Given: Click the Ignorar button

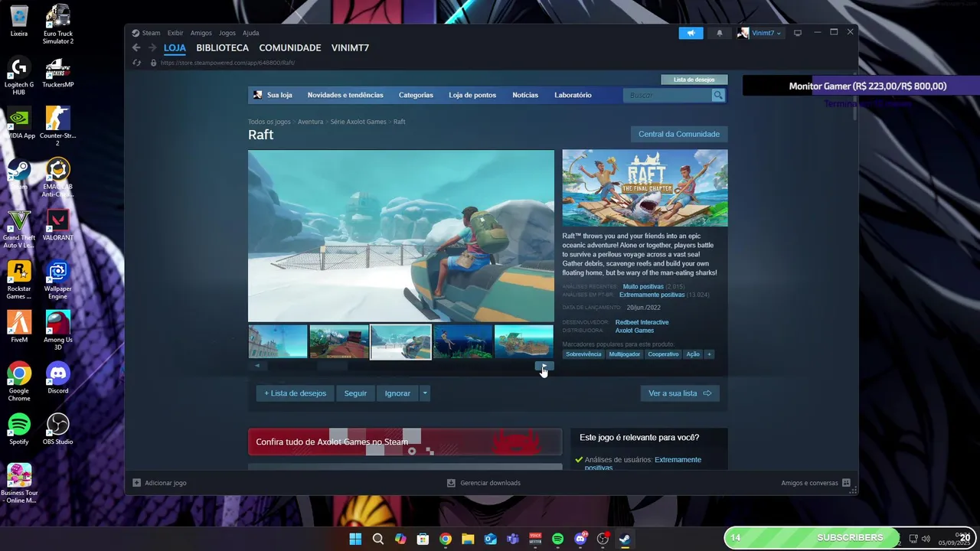Looking at the screenshot, I should point(397,393).
